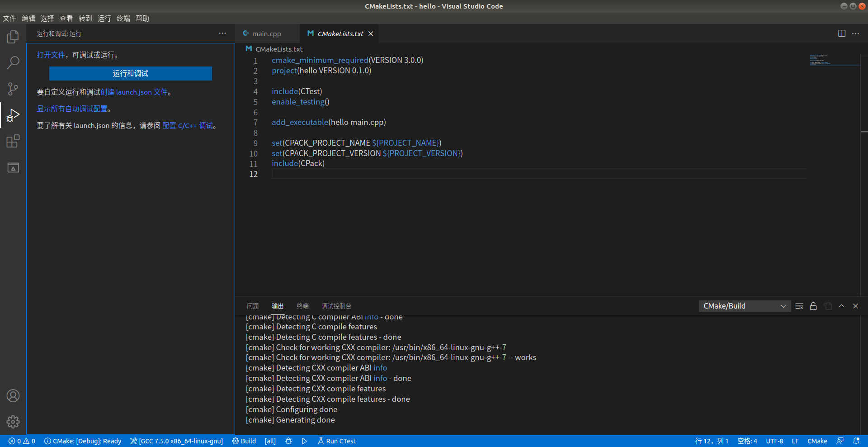868x447 pixels.
Task: Click line 12 column 1 cursor position indicator
Action: [x=712, y=441]
